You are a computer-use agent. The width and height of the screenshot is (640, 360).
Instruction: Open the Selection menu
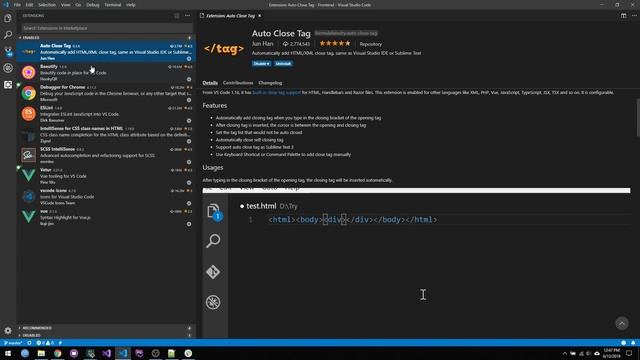(x=47, y=5)
